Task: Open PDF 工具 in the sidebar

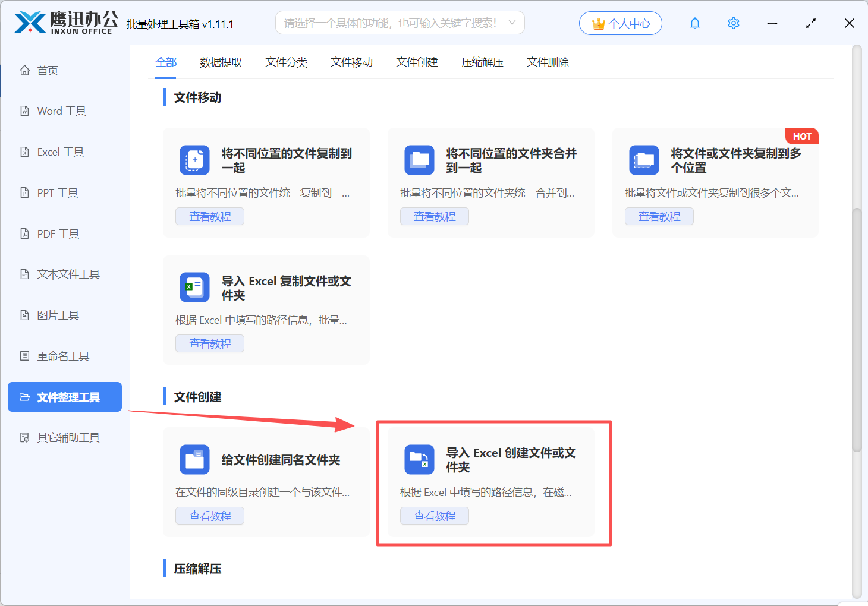Action: pos(58,233)
